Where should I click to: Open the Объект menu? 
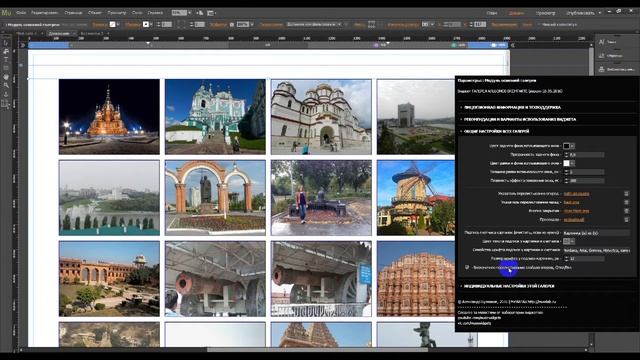click(x=95, y=13)
